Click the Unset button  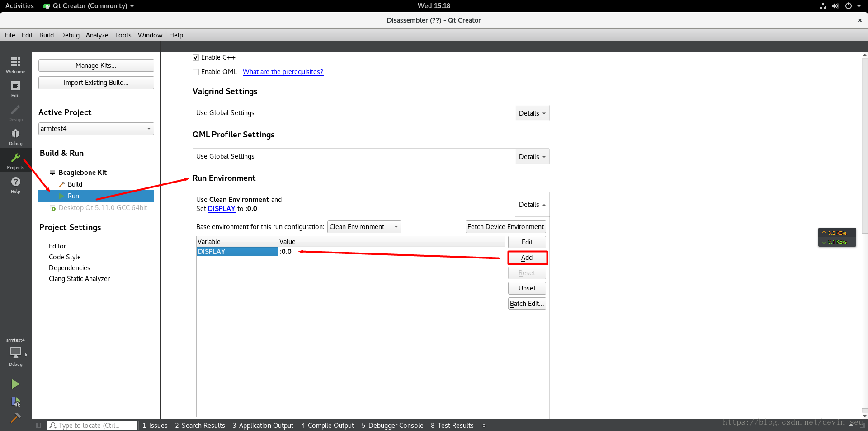point(527,288)
